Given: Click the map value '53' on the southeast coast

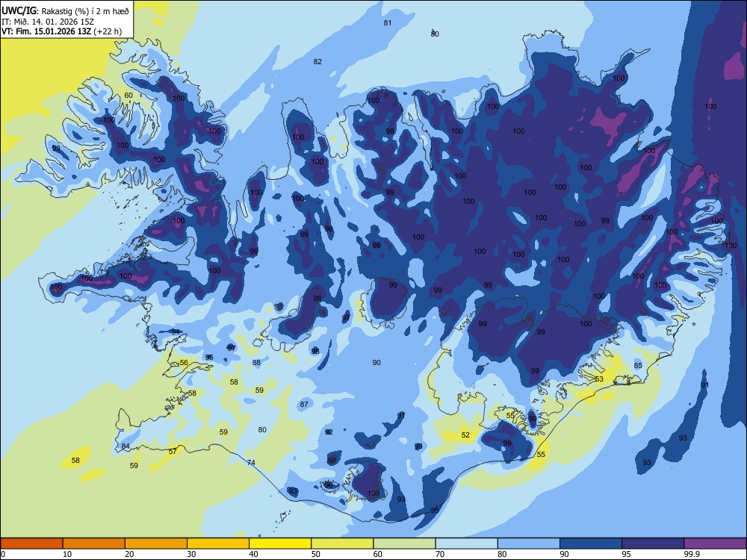Looking at the screenshot, I should click(599, 379).
